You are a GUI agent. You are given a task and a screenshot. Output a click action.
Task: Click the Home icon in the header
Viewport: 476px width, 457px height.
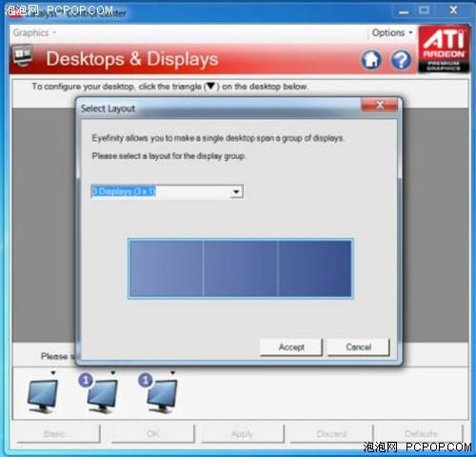click(x=371, y=59)
